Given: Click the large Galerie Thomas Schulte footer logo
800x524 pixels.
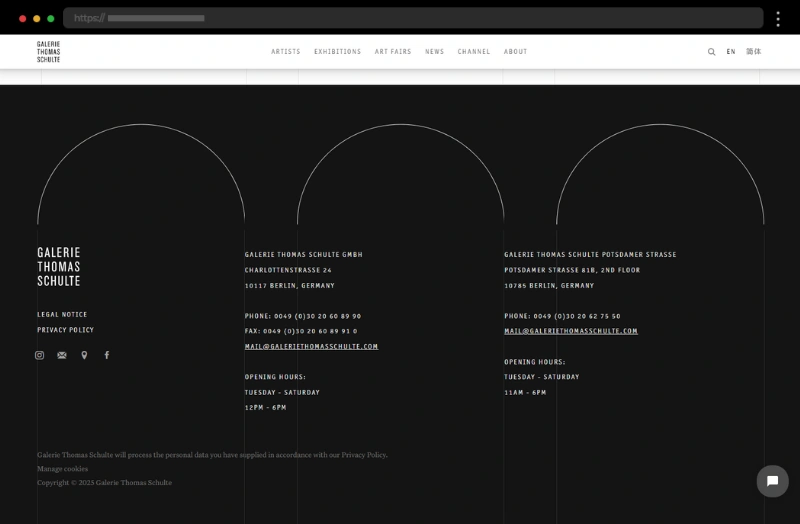Looking at the screenshot, I should tap(59, 266).
